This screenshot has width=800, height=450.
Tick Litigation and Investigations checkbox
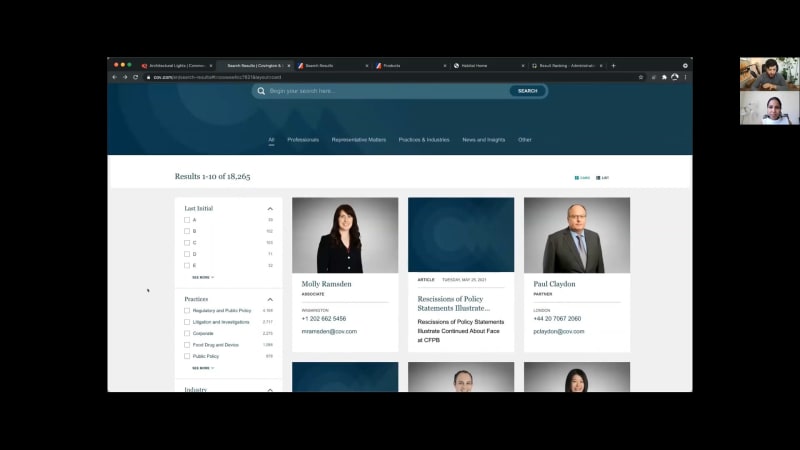tap(187, 322)
